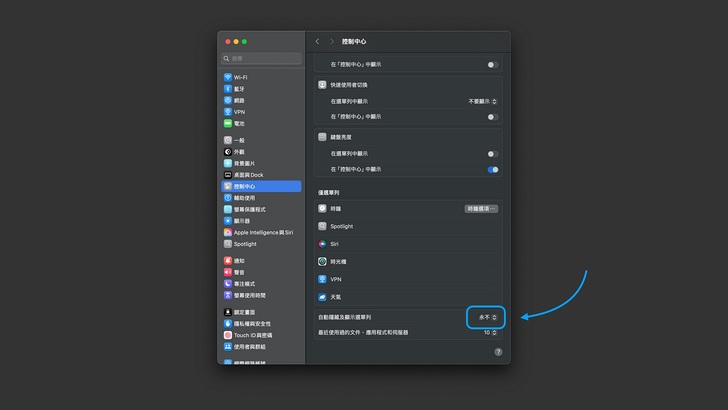Viewport: 728px width, 410px height.
Task: Click the sidebar search field
Action: (x=260, y=58)
